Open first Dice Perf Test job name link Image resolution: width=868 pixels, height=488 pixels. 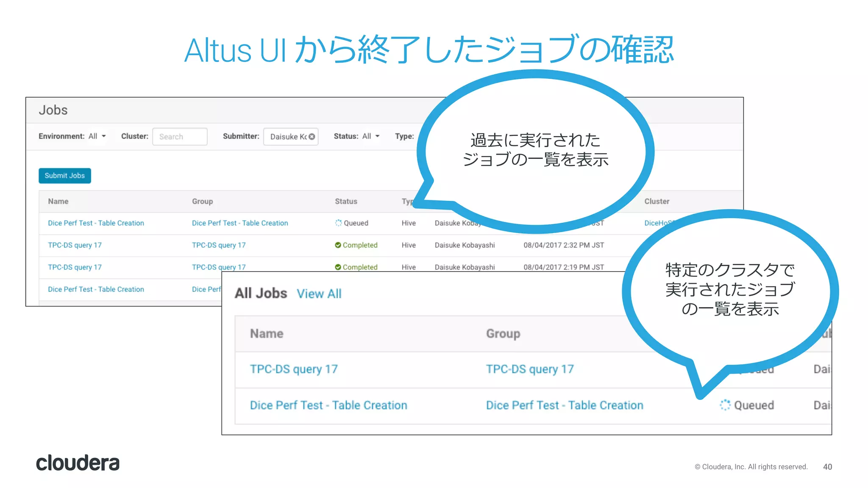click(x=96, y=223)
